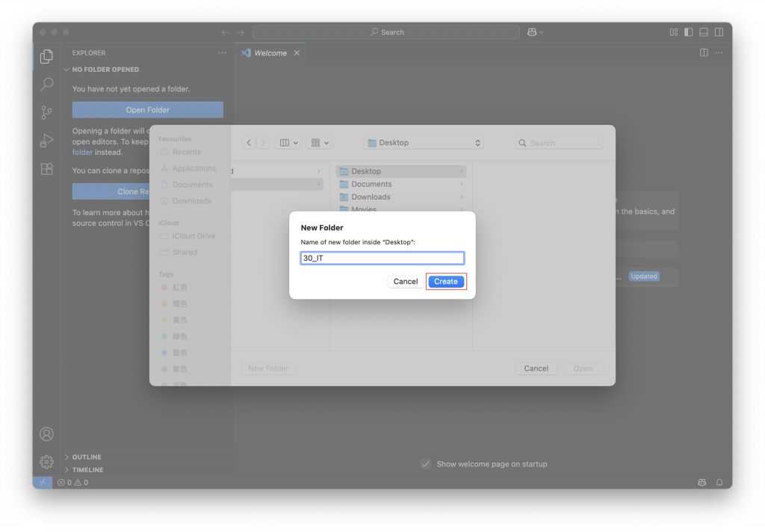Toggle Show welcome page on startup checkbox
This screenshot has width=765, height=532.
pyautogui.click(x=425, y=464)
